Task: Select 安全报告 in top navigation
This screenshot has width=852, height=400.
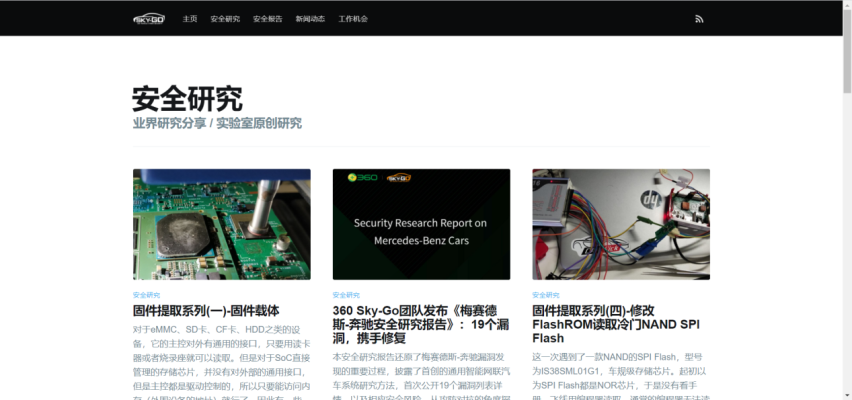Action: click(x=267, y=18)
